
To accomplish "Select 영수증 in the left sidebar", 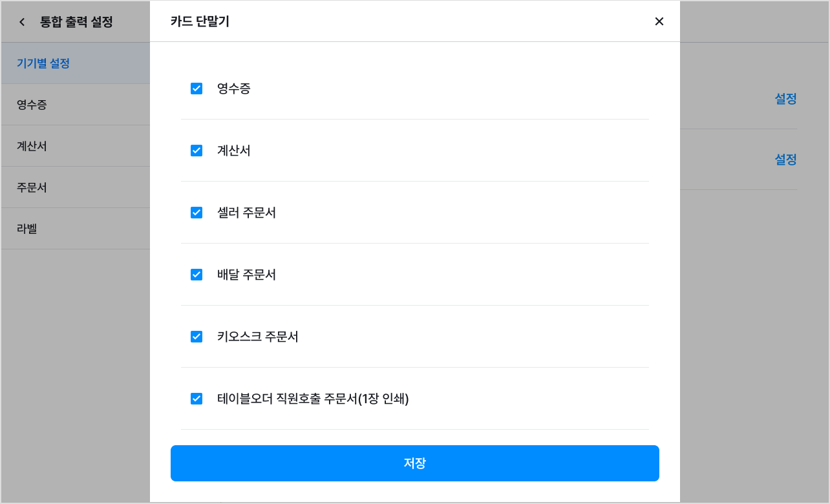I will click(x=75, y=105).
